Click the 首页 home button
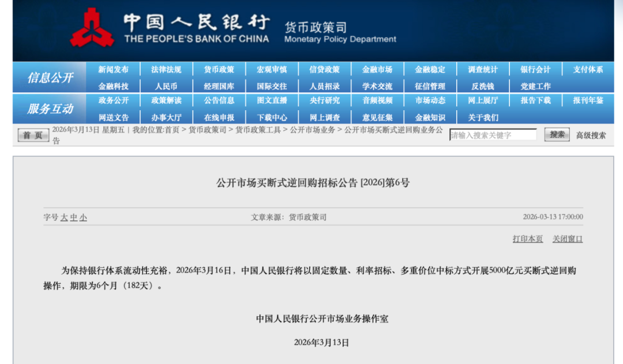Screen dimensions: 623x364 (x=33, y=136)
